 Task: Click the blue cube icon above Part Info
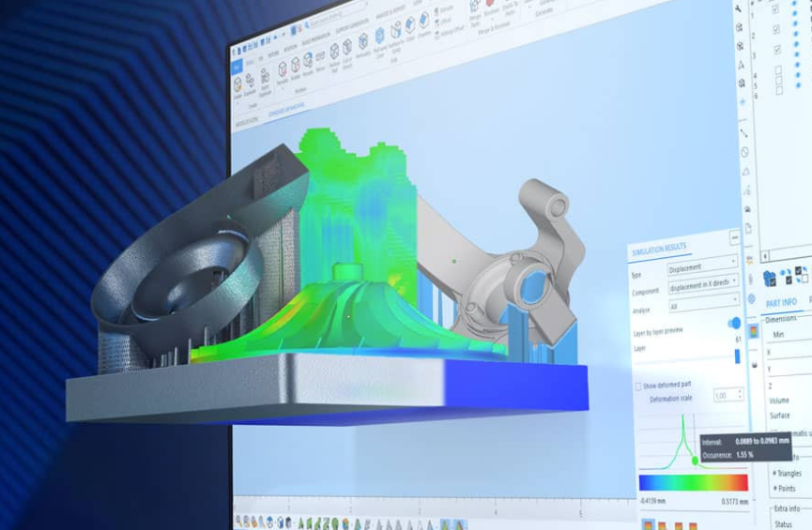(769, 277)
